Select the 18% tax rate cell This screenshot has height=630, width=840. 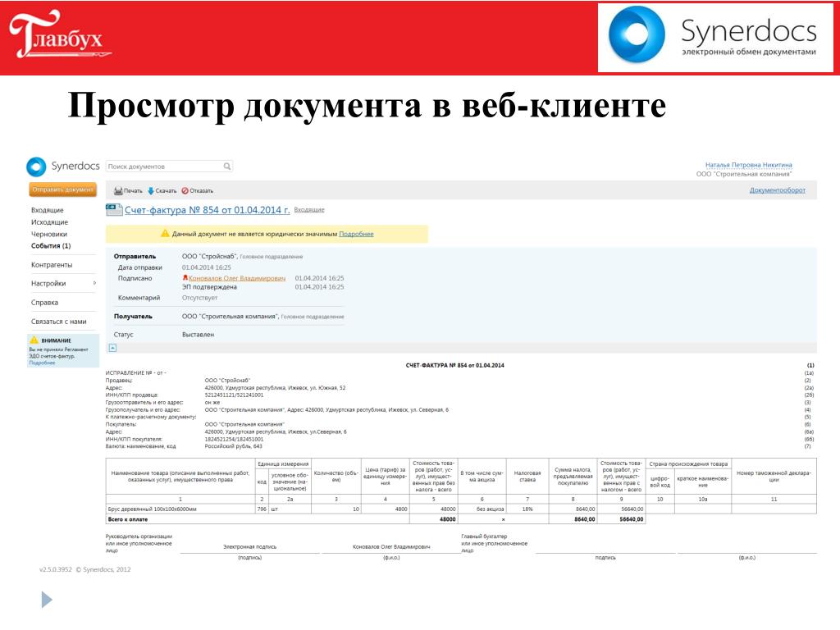pyautogui.click(x=527, y=509)
